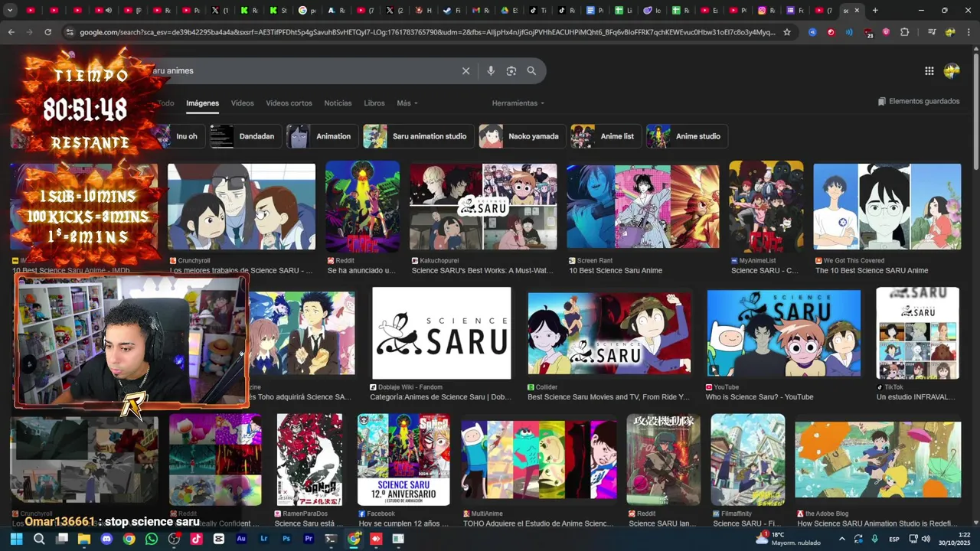Open the site info icon in address bar
Image resolution: width=980 pixels, height=551 pixels.
point(70,32)
